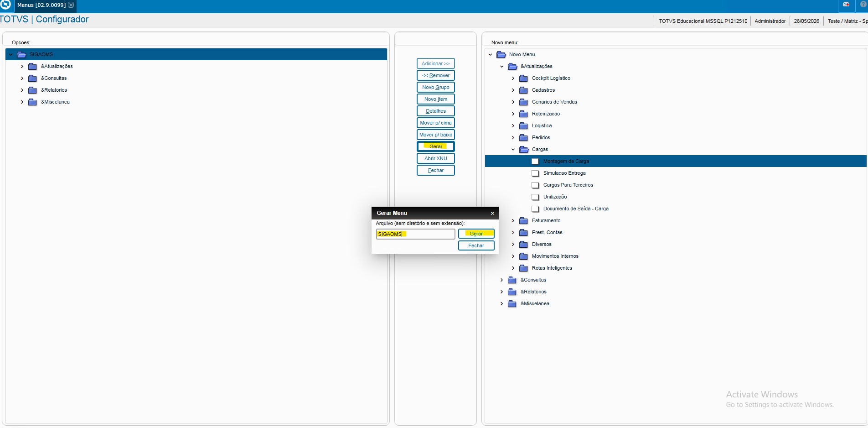This screenshot has width=868, height=428.
Task: Click the << Remover button
Action: tap(436, 75)
